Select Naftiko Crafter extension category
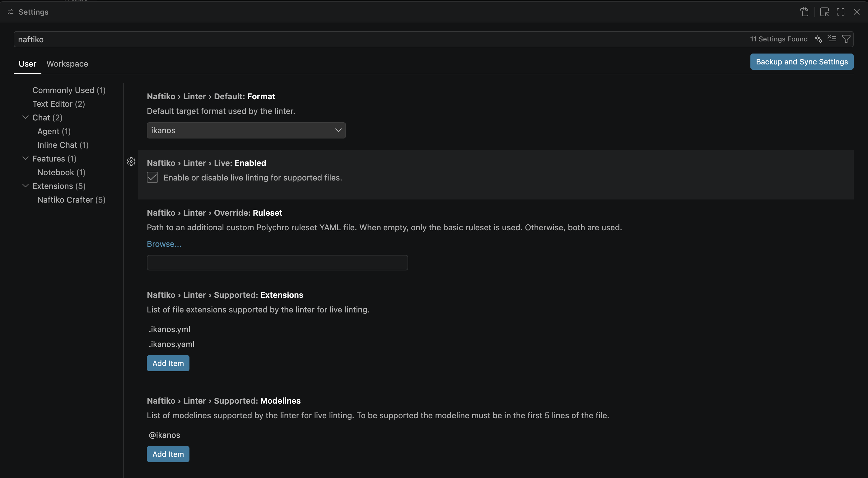The image size is (868, 478). click(x=72, y=199)
